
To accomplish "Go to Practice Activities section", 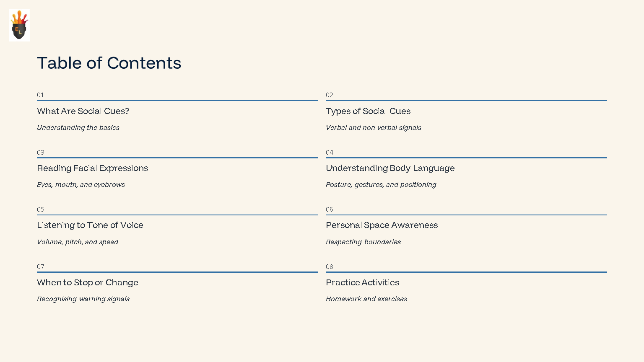I will point(362,282).
